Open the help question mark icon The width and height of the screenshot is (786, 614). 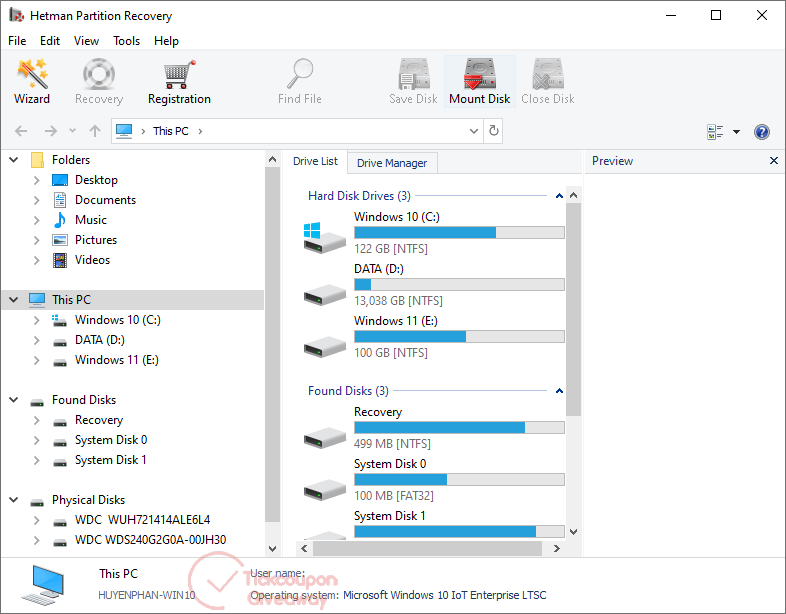[761, 132]
